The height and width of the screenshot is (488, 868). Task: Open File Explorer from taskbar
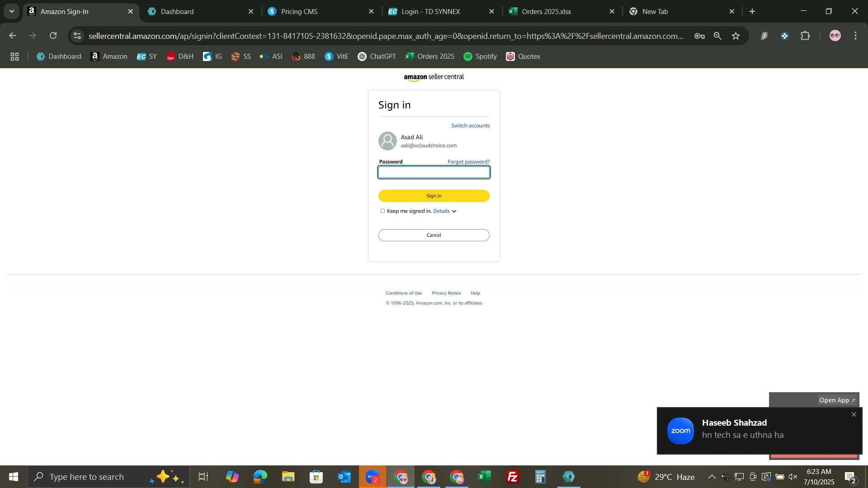pos(288,477)
